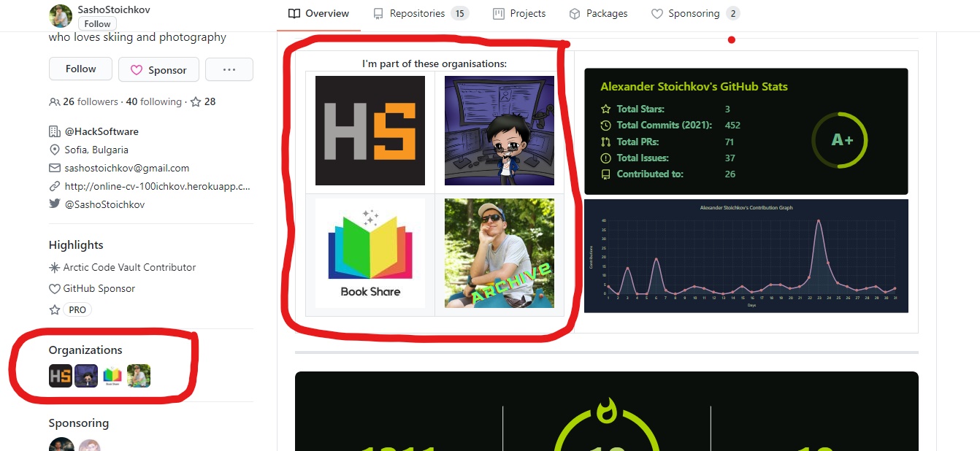Click first sponsored user avatar under Sponsoring
The height and width of the screenshot is (451, 980).
pyautogui.click(x=61, y=445)
